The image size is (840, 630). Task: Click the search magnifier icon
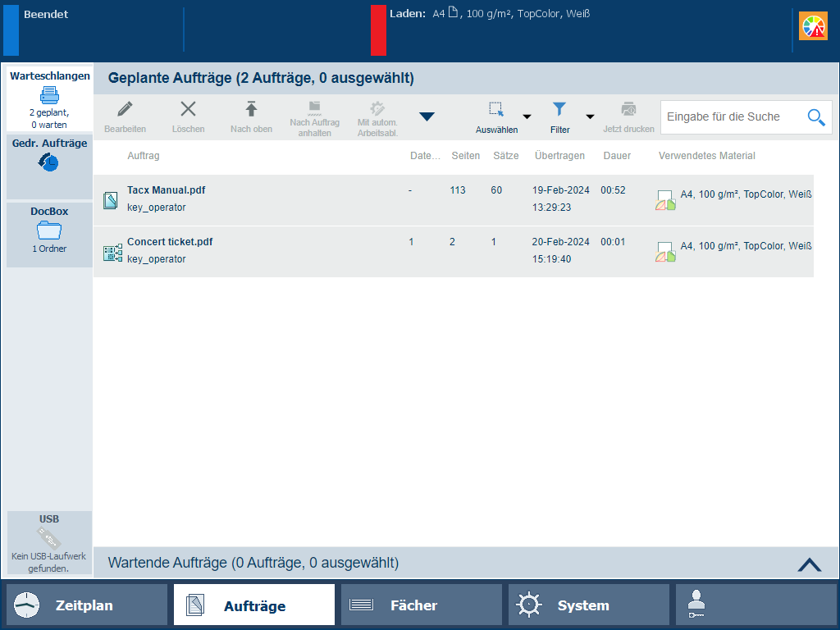tap(815, 117)
